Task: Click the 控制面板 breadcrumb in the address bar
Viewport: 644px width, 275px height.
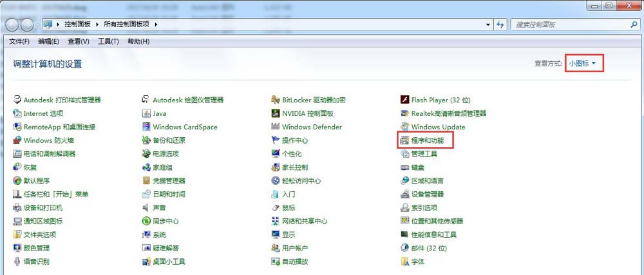Action: click(78, 24)
